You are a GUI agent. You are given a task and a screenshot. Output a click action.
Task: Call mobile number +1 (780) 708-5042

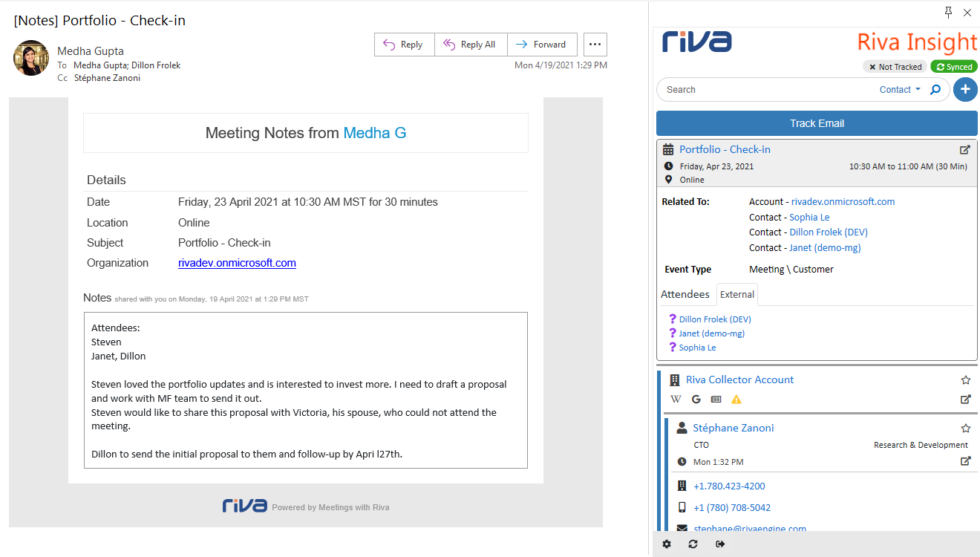tap(732, 508)
